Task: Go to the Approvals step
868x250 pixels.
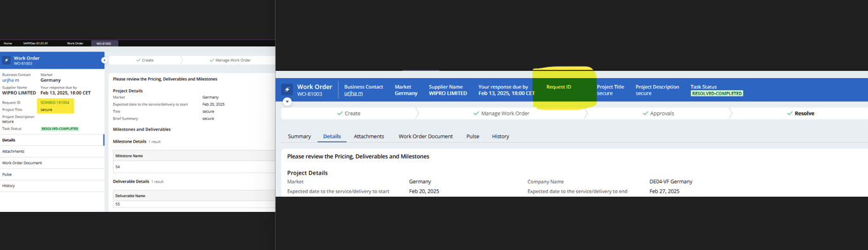Action: [658, 114]
